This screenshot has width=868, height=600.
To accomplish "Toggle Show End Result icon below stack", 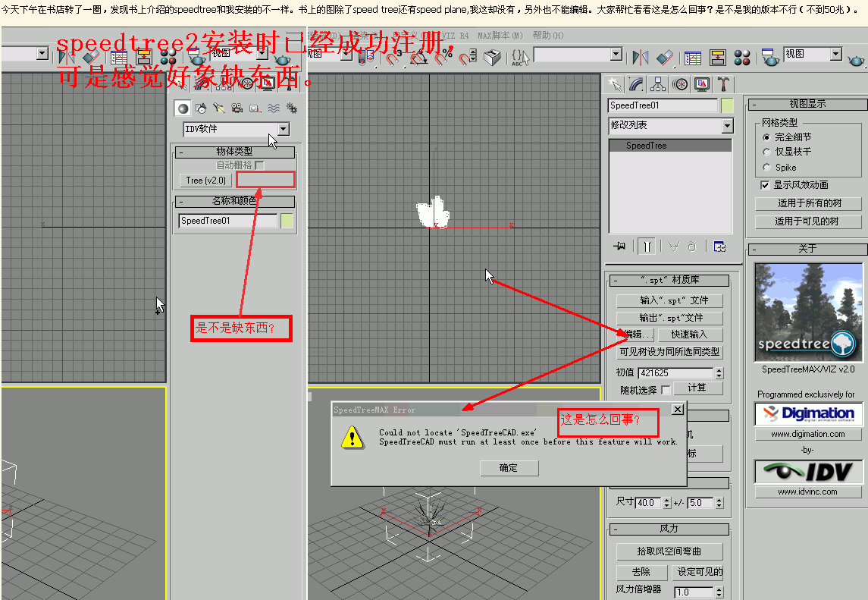I will (647, 246).
